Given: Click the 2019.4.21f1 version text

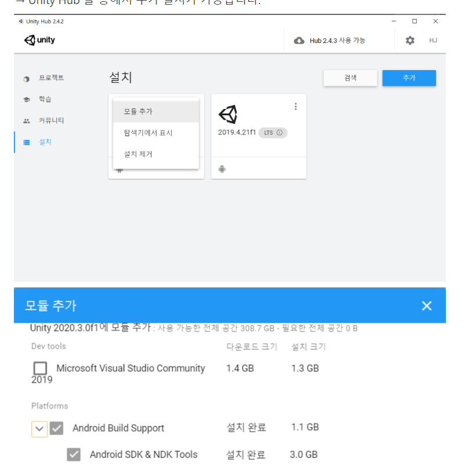Looking at the screenshot, I should click(x=237, y=132).
